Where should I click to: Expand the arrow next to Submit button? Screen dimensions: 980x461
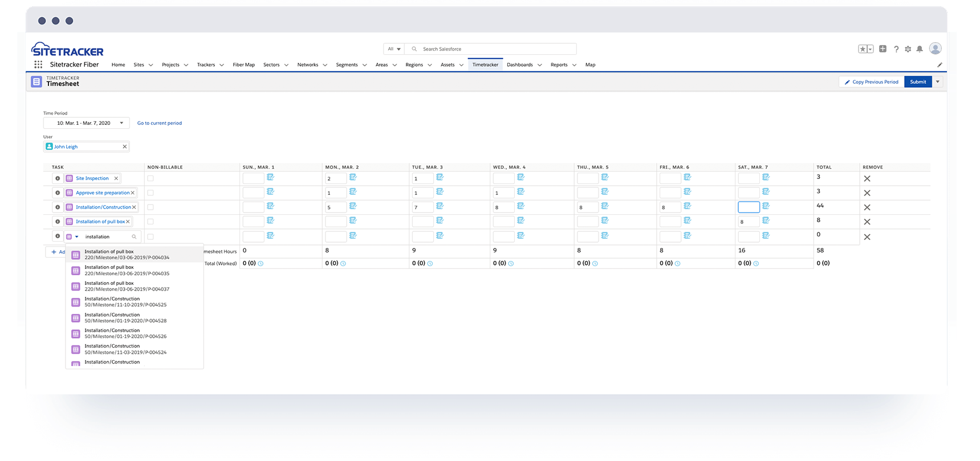pos(937,82)
